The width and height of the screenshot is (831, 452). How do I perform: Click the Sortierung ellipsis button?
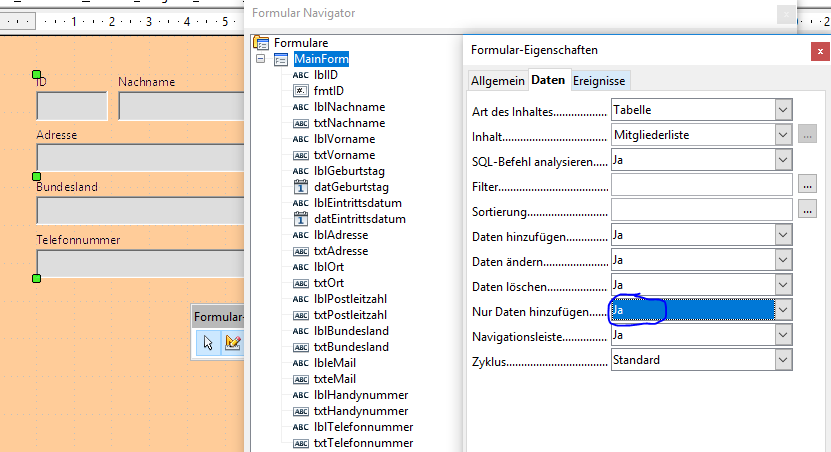pyautogui.click(x=809, y=209)
